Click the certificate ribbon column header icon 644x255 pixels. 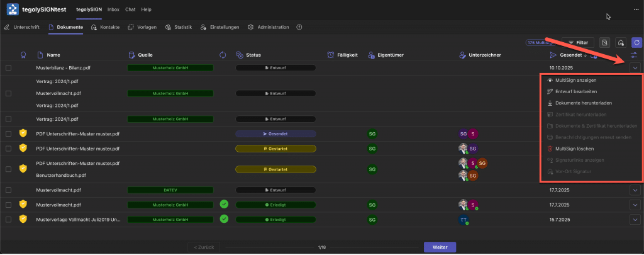[x=24, y=55]
